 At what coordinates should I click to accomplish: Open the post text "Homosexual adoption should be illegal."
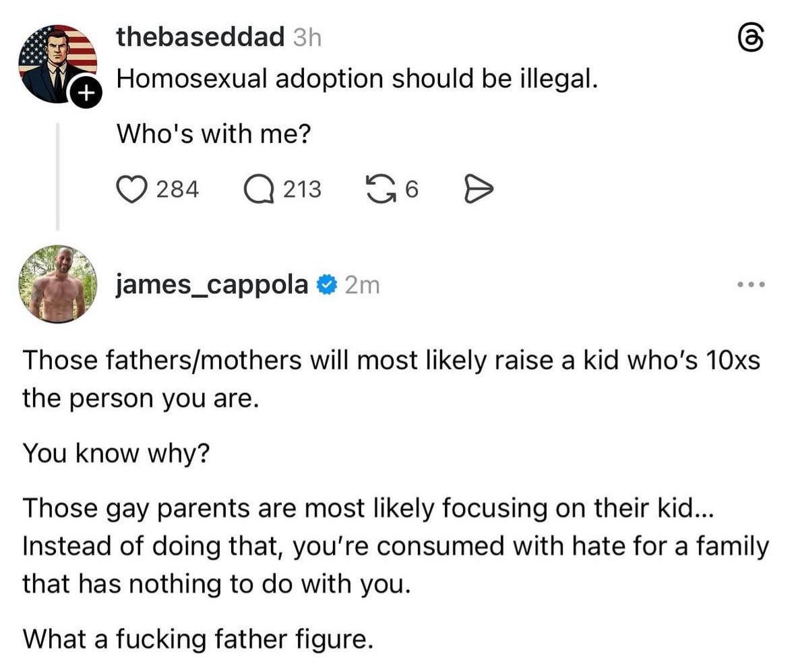pos(357,80)
